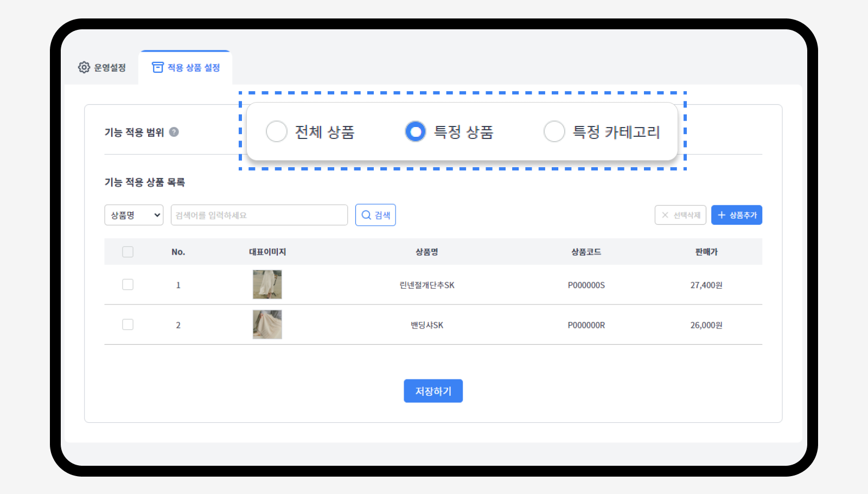Check the box for 린넨절개단추SK row

[x=128, y=284]
